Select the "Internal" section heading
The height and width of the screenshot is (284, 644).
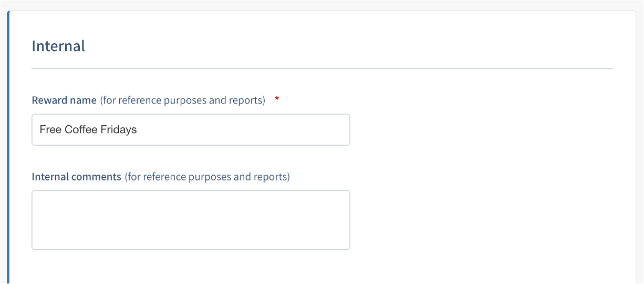pyautogui.click(x=58, y=46)
